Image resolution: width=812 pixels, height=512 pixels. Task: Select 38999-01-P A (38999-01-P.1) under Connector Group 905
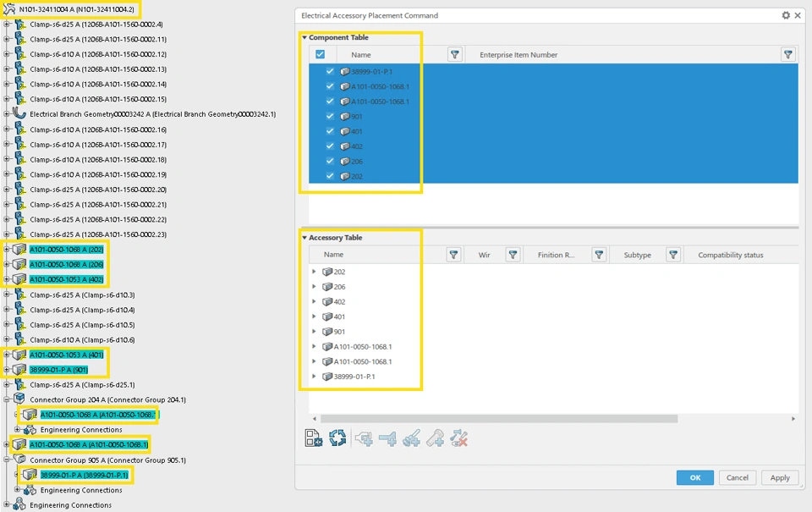84,475
